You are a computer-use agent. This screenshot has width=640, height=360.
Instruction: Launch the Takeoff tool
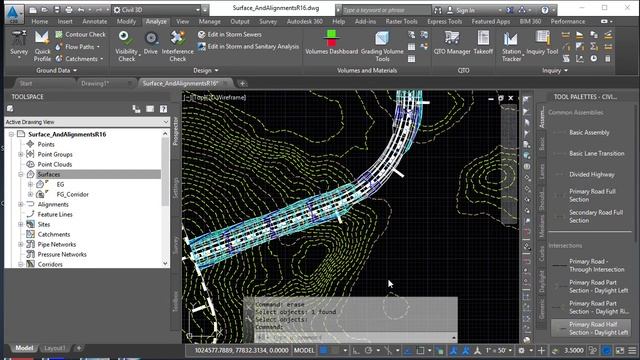pos(483,43)
